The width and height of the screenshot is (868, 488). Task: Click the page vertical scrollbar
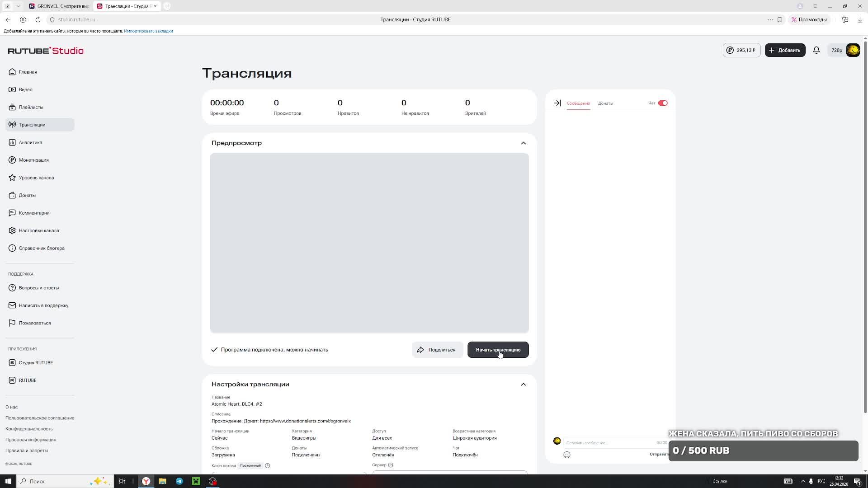point(865,226)
